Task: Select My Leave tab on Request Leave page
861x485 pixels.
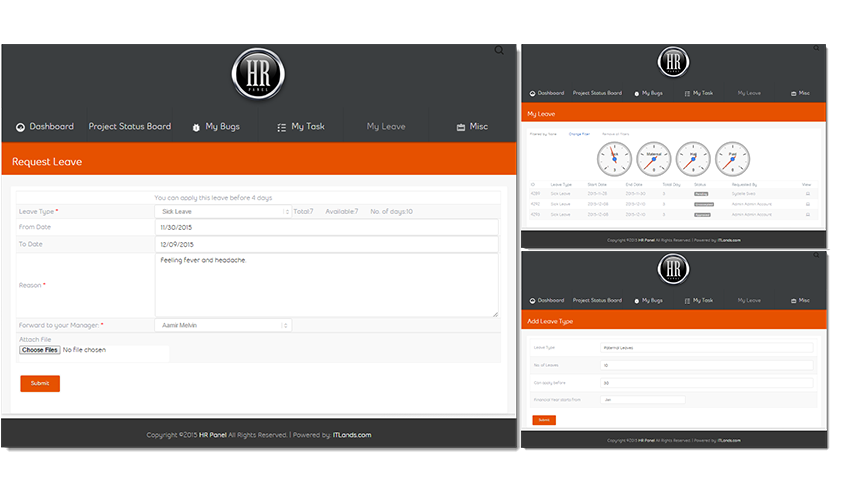Action: (386, 126)
